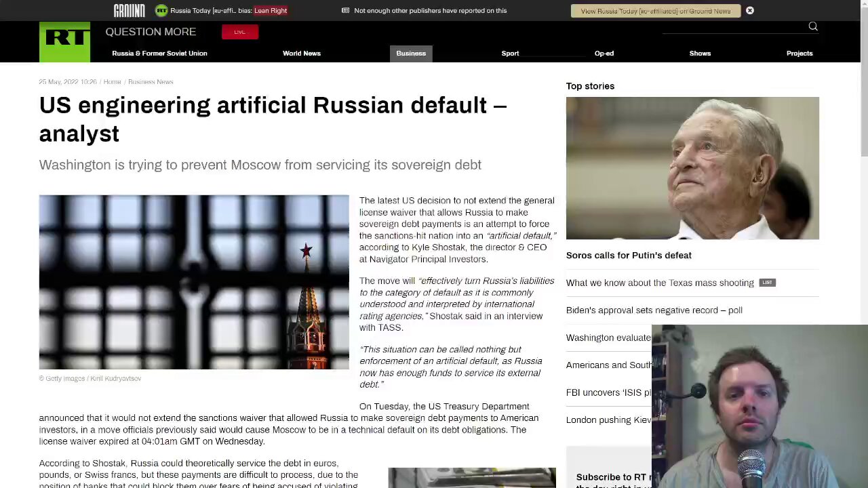
Task: Open the 'Americans and South' top story
Action: point(609,365)
